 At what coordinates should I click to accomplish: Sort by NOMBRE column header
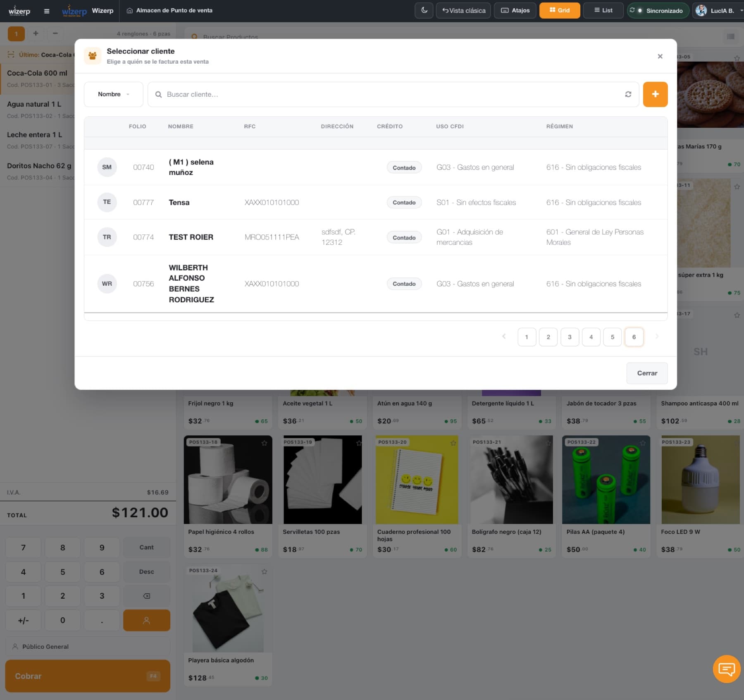181,127
